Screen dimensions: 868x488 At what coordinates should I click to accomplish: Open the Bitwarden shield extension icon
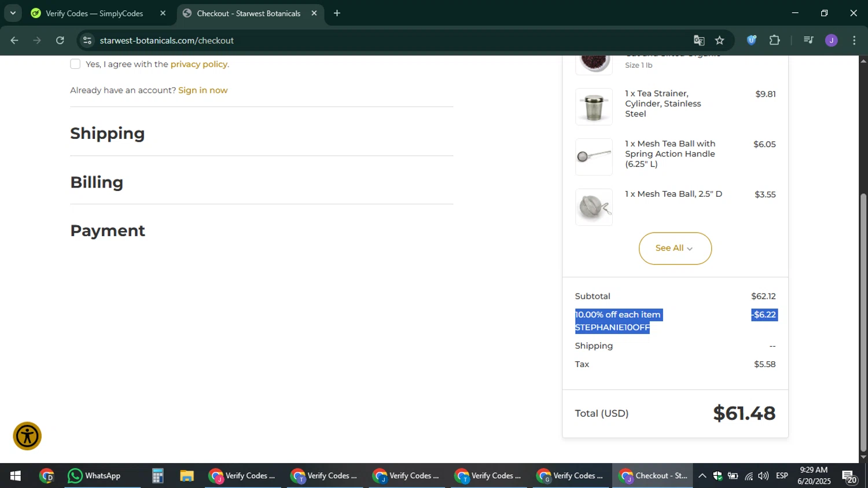click(x=751, y=41)
